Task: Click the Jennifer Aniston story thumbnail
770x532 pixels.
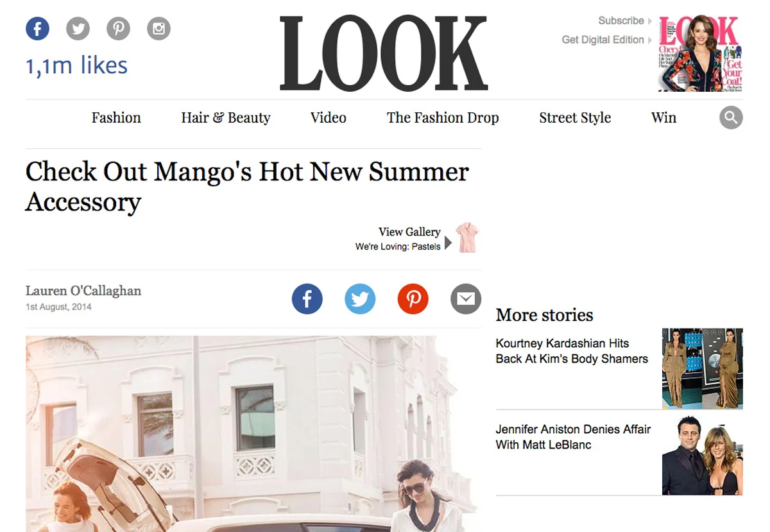Action: 703,456
